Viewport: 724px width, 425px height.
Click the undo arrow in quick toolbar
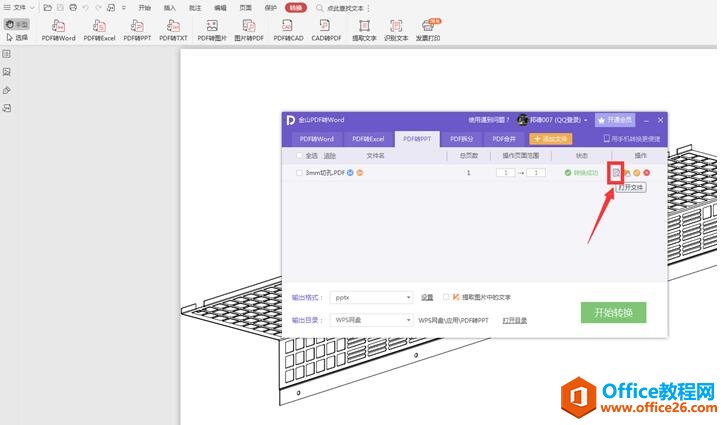(86, 8)
